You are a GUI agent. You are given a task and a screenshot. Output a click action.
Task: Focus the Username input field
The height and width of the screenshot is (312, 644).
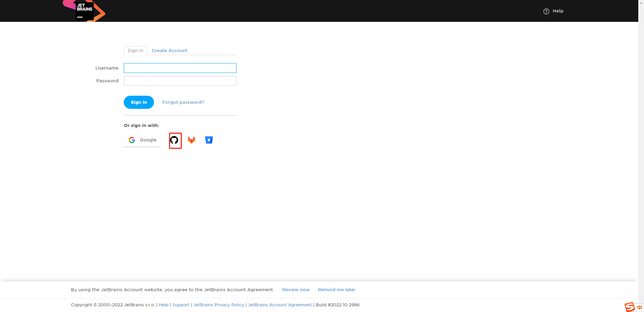tap(180, 68)
